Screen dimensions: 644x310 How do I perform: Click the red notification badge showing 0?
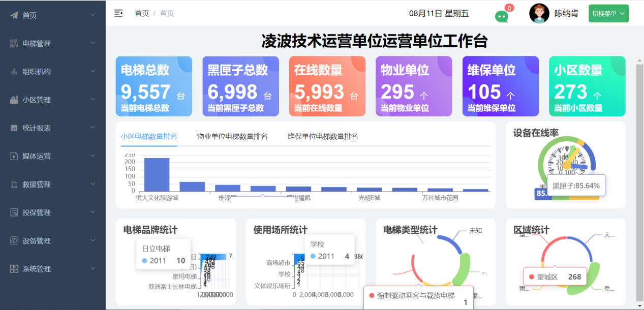(x=509, y=8)
